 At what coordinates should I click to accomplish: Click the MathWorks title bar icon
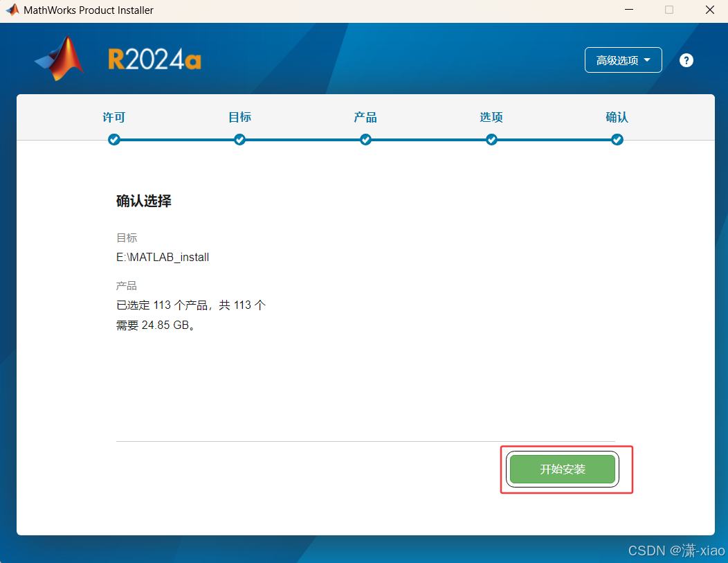click(12, 10)
